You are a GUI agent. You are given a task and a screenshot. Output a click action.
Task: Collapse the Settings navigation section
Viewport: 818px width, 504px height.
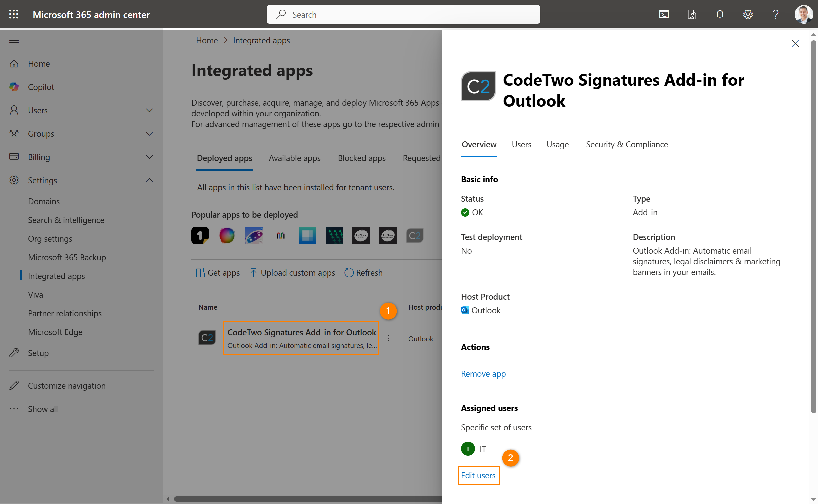pyautogui.click(x=150, y=180)
